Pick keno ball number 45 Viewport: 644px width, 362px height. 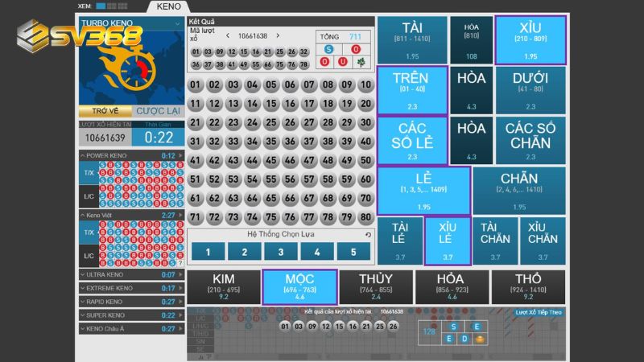271,160
